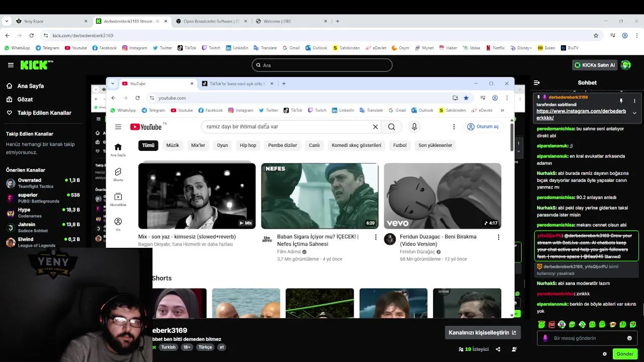Viewport: 644px width, 362px height.
Task: Open YouTube guide hamburger menu
Action: pos(118,127)
